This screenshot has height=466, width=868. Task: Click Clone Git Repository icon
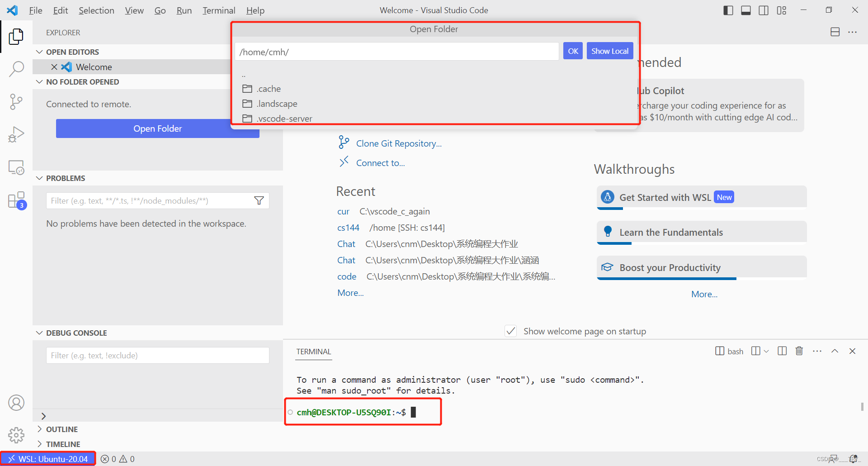(x=344, y=143)
